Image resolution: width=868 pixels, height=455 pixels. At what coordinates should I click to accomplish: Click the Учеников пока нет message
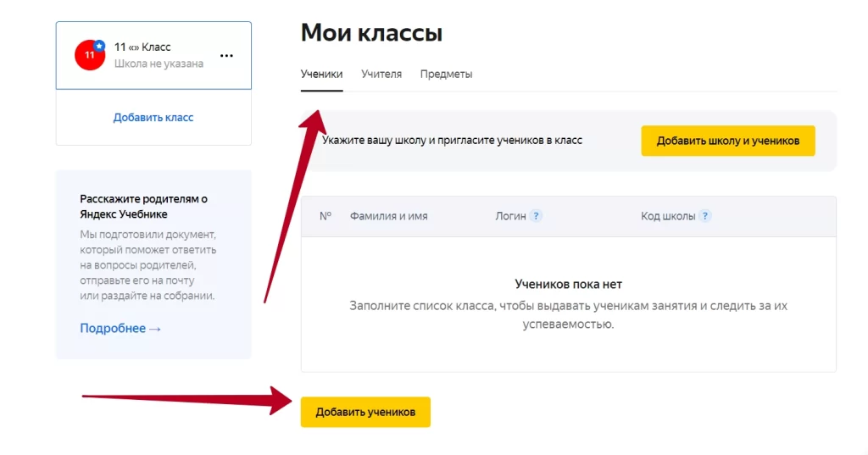568,285
